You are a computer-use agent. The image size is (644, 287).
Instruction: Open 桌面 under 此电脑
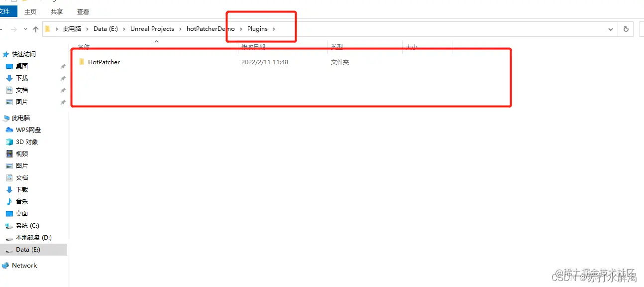(22, 214)
